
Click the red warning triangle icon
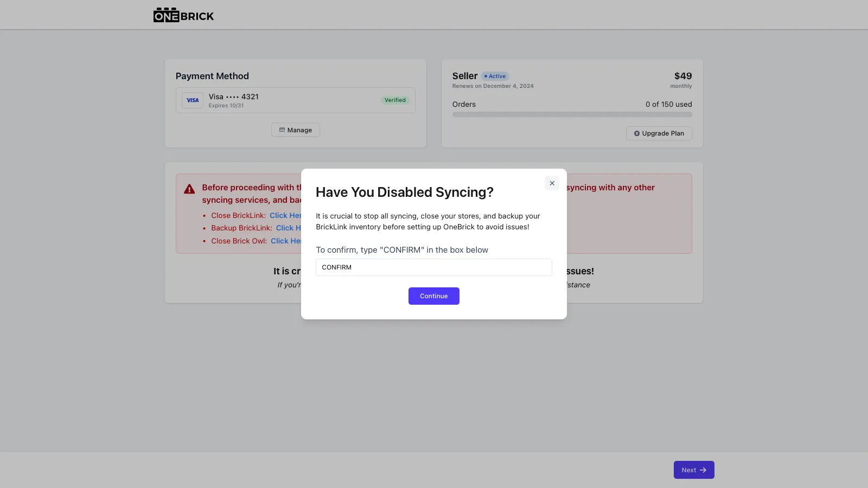click(189, 189)
